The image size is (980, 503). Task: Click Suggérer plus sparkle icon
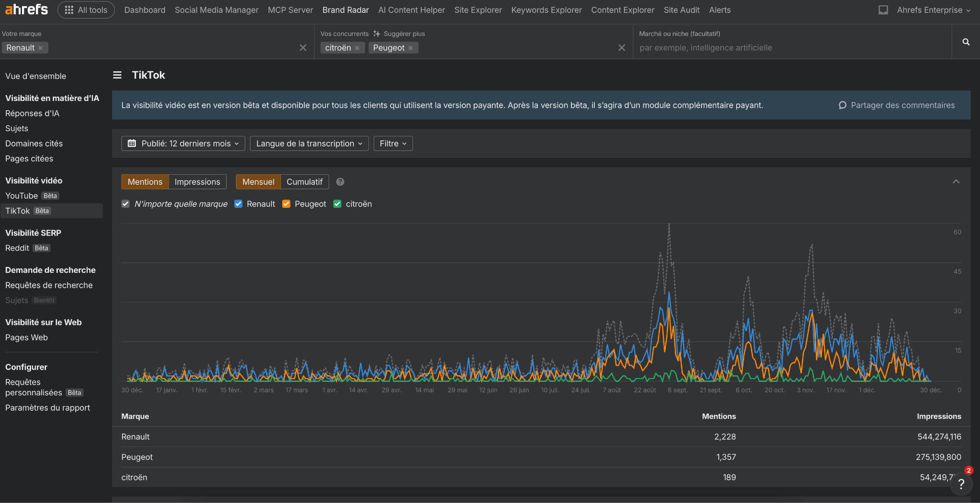377,34
